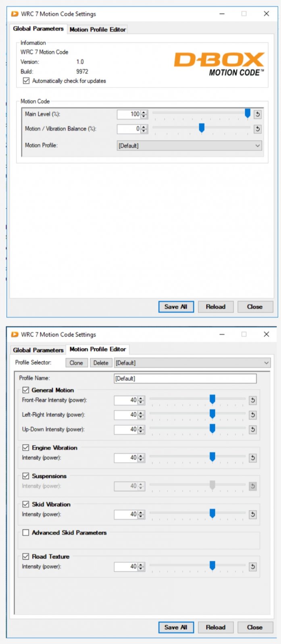The width and height of the screenshot is (281, 644).
Task: Uncheck the Road Texture checkbox
Action: click(26, 557)
